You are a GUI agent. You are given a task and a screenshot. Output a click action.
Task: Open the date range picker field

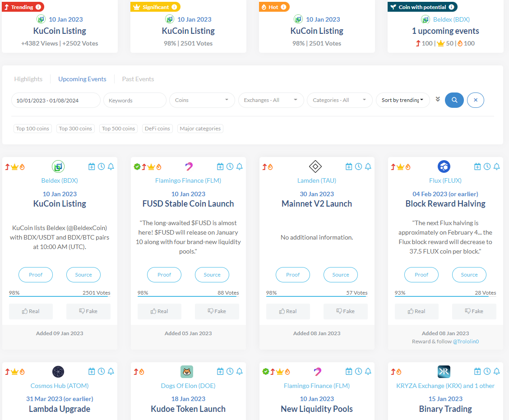pyautogui.click(x=56, y=100)
